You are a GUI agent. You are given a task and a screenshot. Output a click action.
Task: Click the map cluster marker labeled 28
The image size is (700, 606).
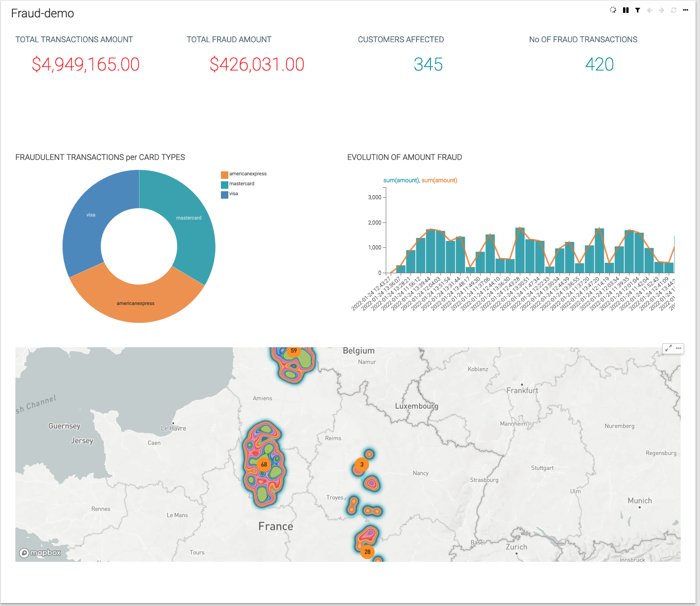click(x=367, y=552)
